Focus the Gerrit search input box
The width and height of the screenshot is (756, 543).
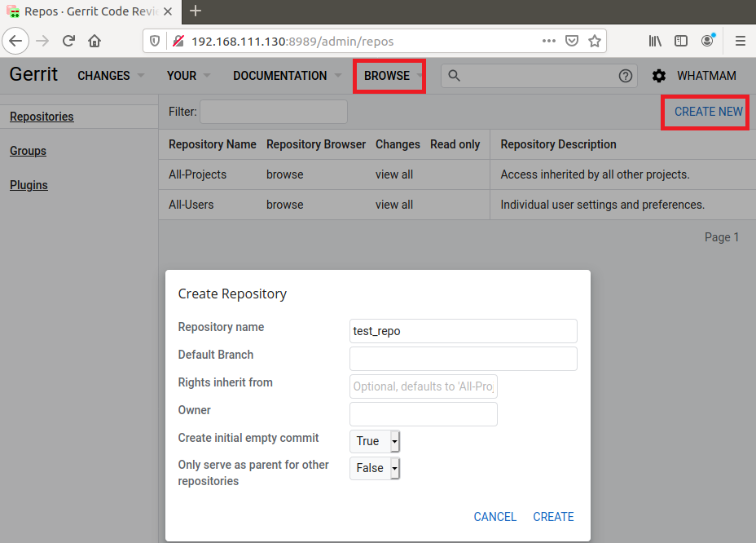tap(539, 76)
